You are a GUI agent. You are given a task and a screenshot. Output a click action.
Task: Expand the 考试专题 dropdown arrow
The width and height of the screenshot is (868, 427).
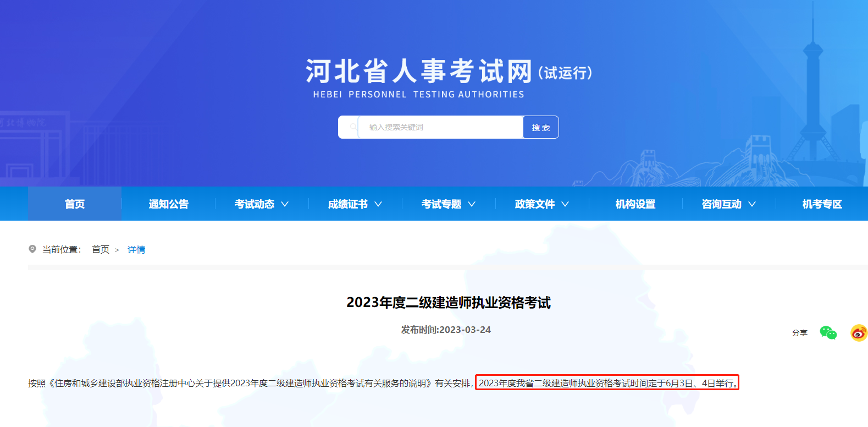[472, 204]
